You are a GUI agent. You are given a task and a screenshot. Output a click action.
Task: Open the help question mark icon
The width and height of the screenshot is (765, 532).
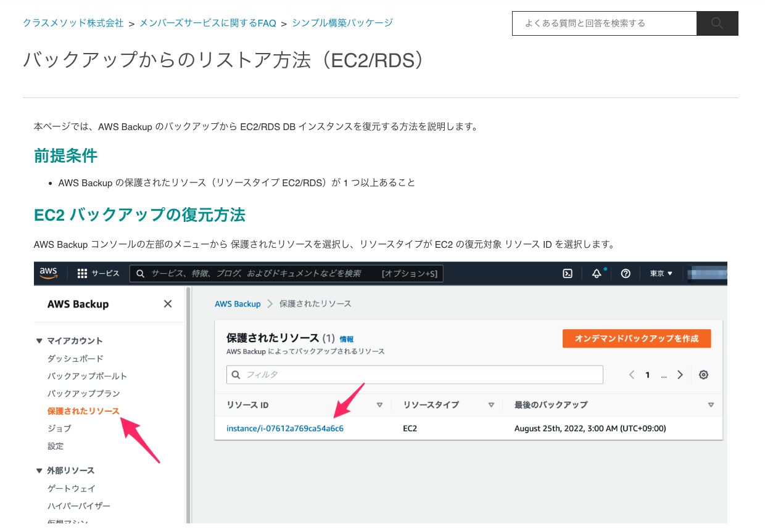(x=626, y=274)
